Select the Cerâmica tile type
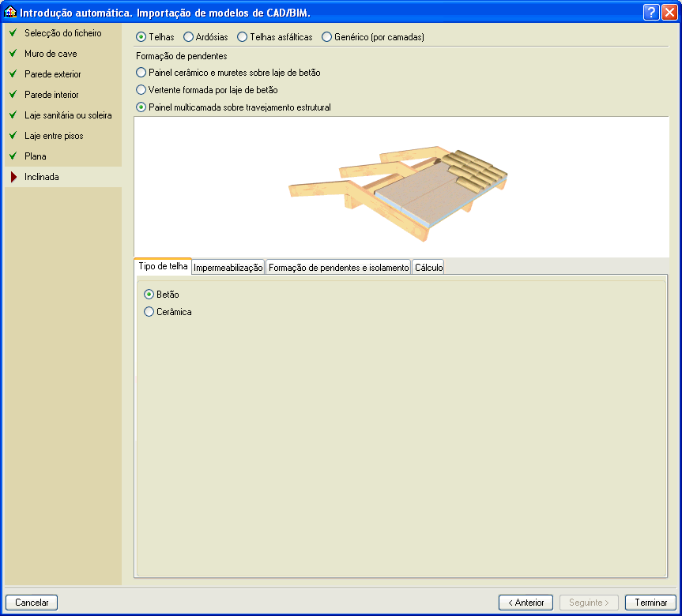Screen dimensions: 682x616 tap(149, 312)
